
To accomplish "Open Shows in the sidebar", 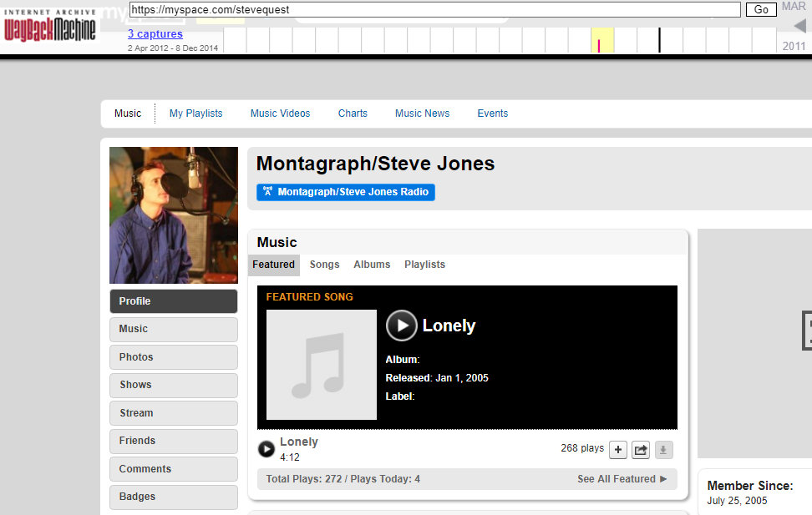I will click(174, 385).
